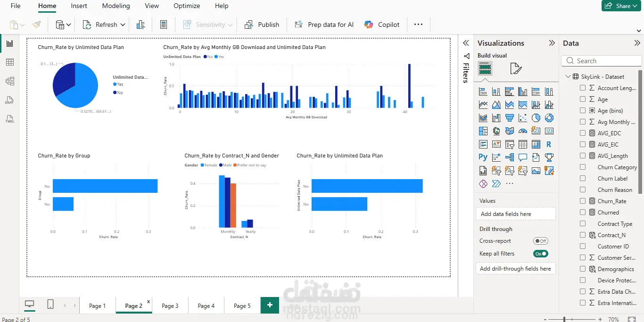The image size is (644, 322).
Task: Select the pie chart visualization icon
Action: pos(536,118)
